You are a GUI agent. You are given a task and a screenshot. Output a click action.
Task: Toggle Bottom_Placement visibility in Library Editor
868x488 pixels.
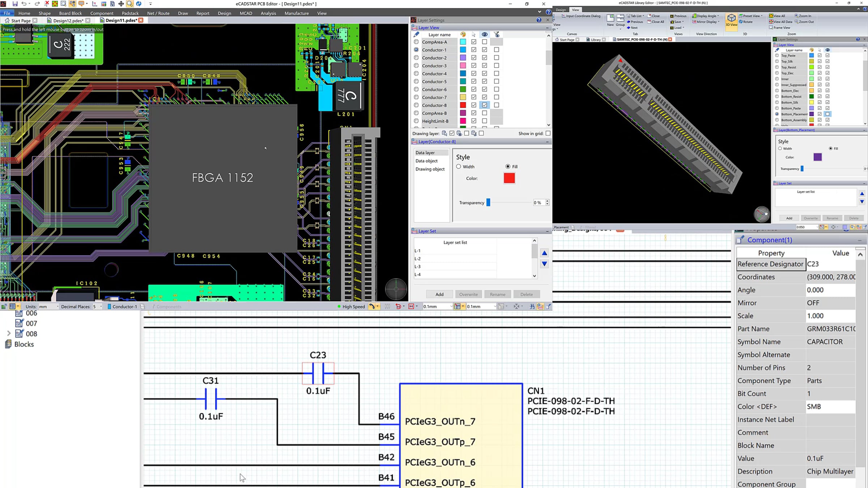point(827,114)
